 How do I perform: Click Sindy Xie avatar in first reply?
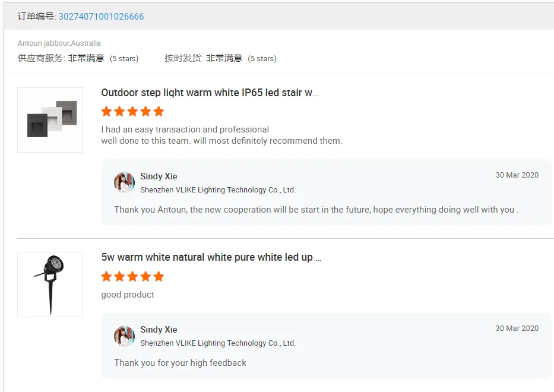(124, 183)
